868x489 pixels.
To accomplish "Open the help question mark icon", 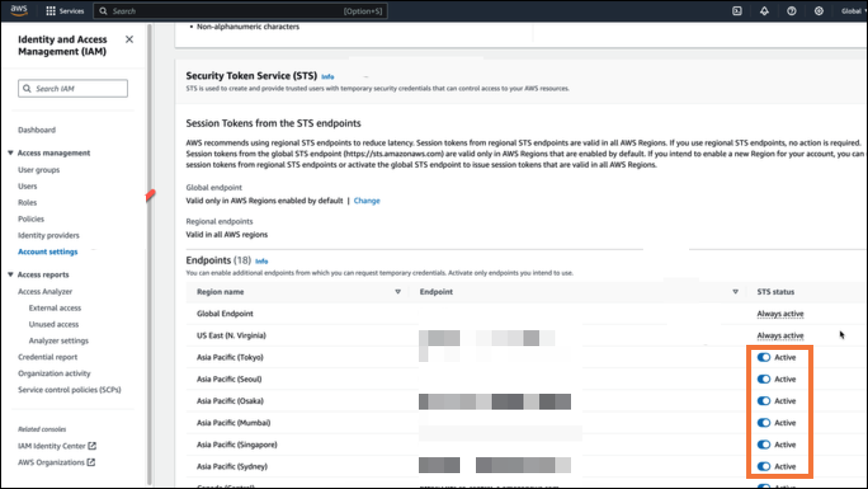I will [x=792, y=11].
